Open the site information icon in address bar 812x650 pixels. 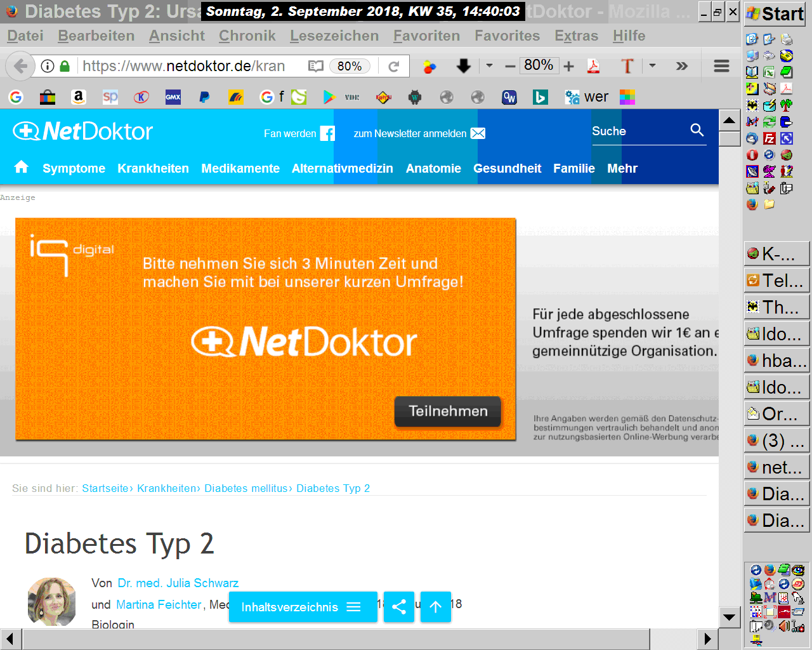(48, 66)
